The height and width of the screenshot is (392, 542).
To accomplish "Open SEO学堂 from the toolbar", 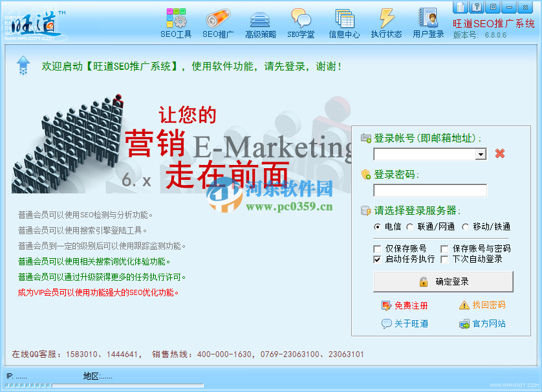I will (302, 21).
